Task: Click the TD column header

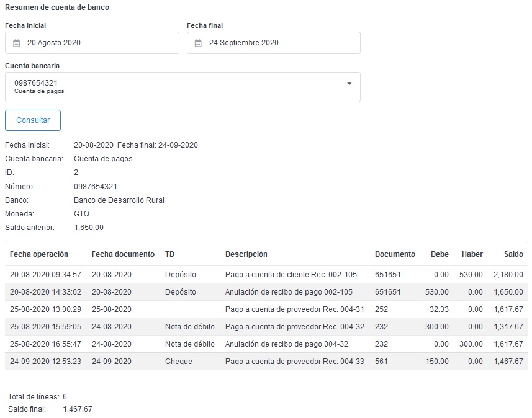Action: point(169,254)
